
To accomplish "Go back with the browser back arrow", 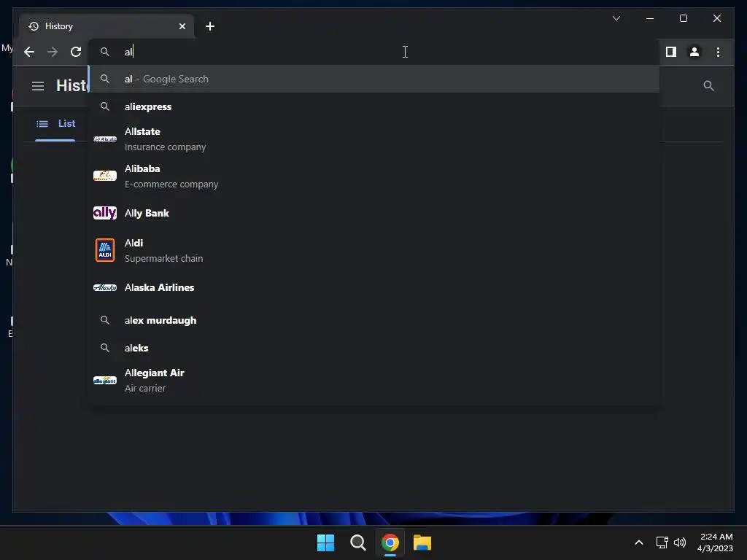I will [x=29, y=52].
